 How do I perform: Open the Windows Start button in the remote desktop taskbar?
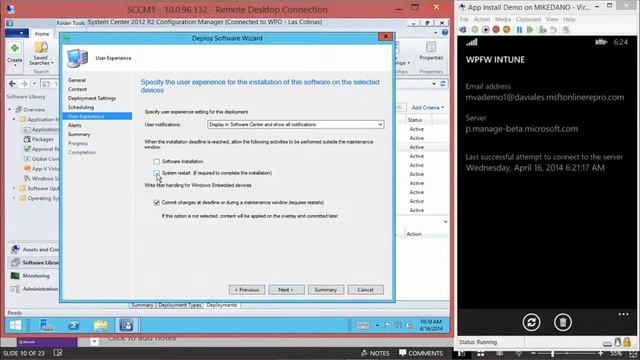pyautogui.click(x=16, y=325)
